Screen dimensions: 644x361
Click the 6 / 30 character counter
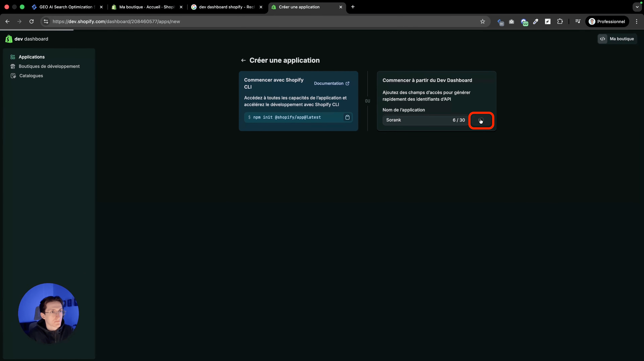tap(459, 120)
